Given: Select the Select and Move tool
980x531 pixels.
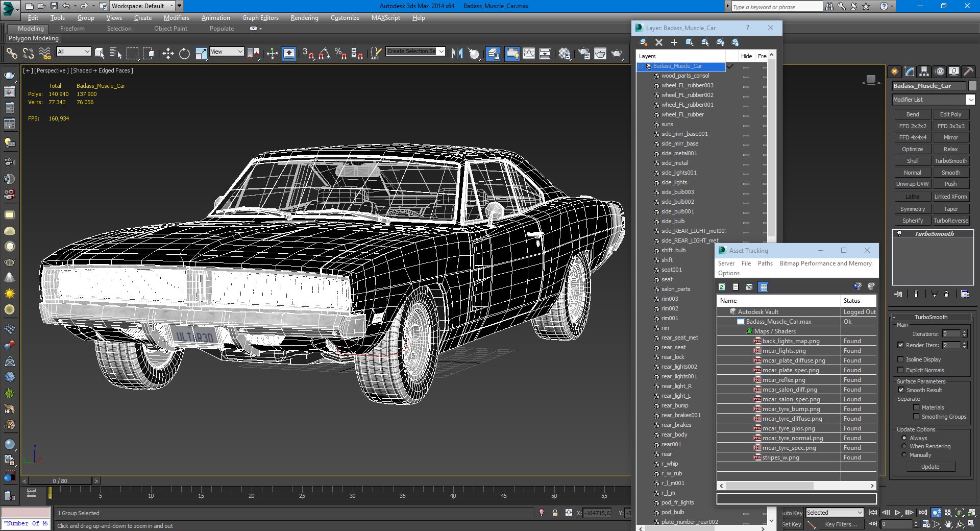Looking at the screenshot, I should click(168, 53).
